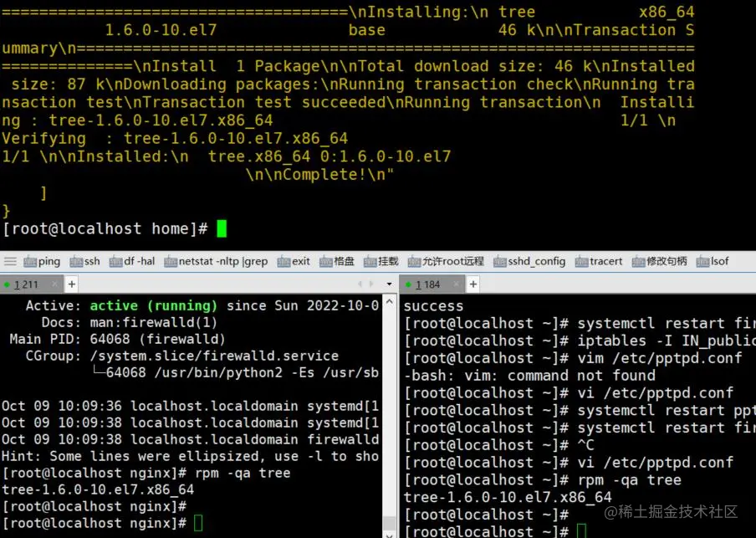Click the 211 pane scrollbar thumb
Screen dimensions: 756x538
click(389, 523)
